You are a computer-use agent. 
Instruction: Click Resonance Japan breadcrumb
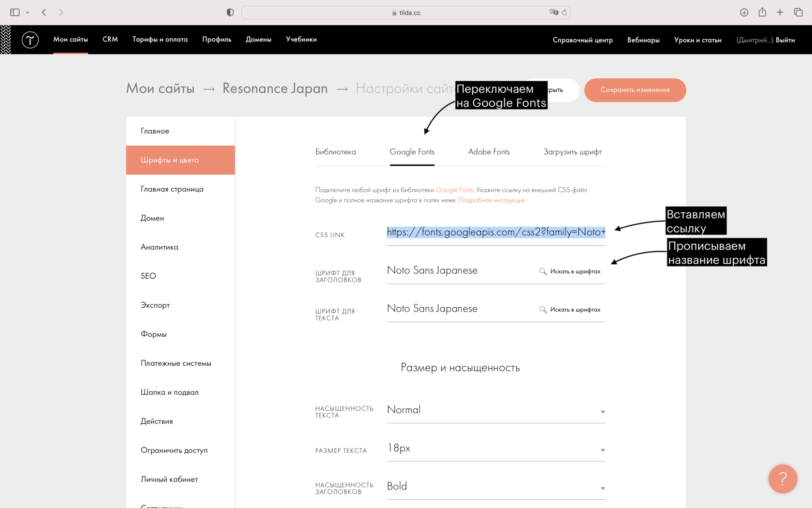click(275, 89)
